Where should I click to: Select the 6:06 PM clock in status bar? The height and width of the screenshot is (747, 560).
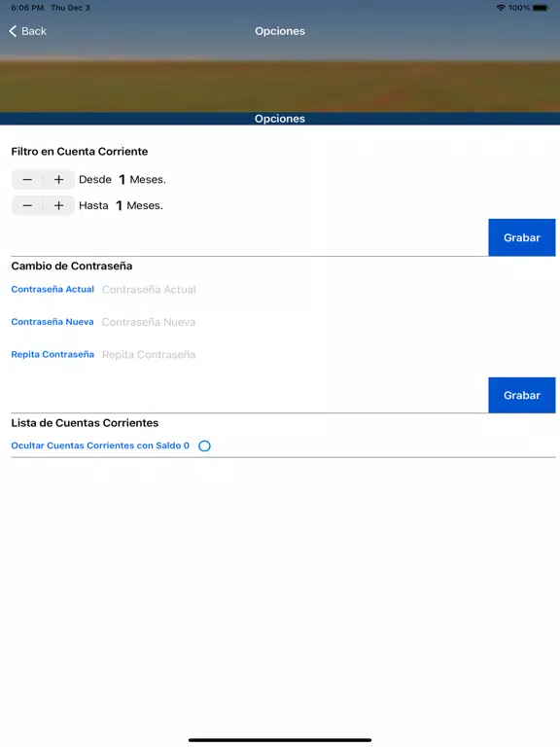tap(27, 8)
